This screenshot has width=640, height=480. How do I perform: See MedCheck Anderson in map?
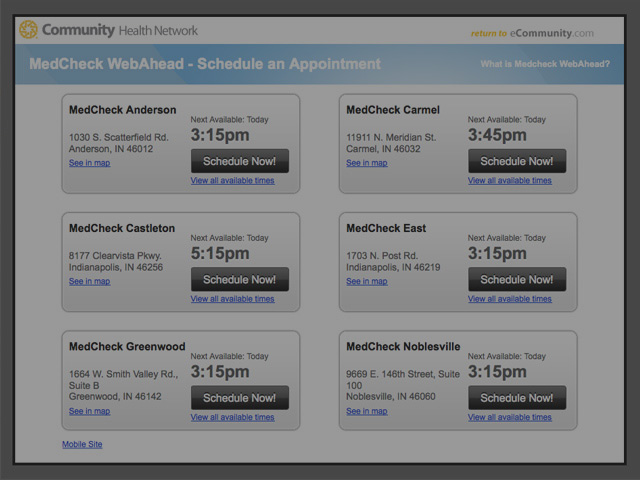(89, 163)
